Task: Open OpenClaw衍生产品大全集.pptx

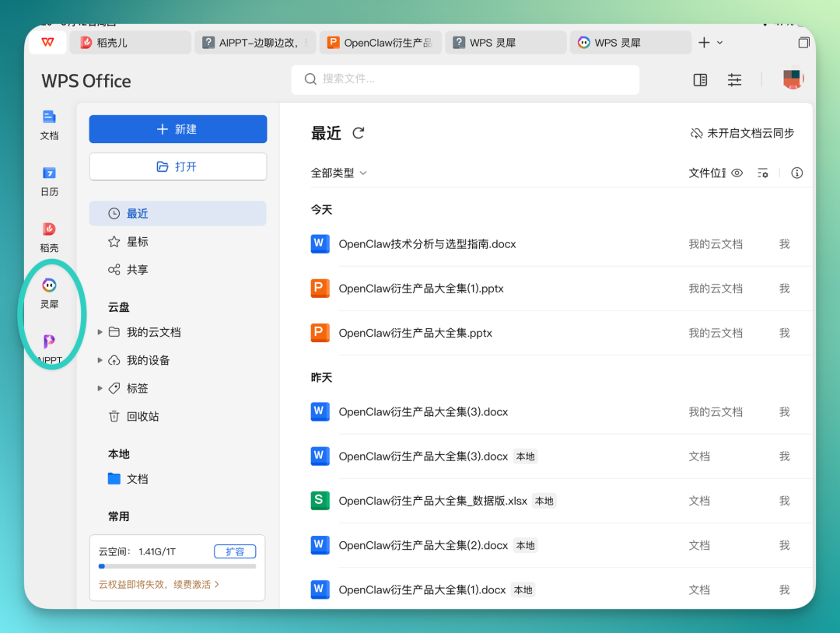Action: [415, 333]
